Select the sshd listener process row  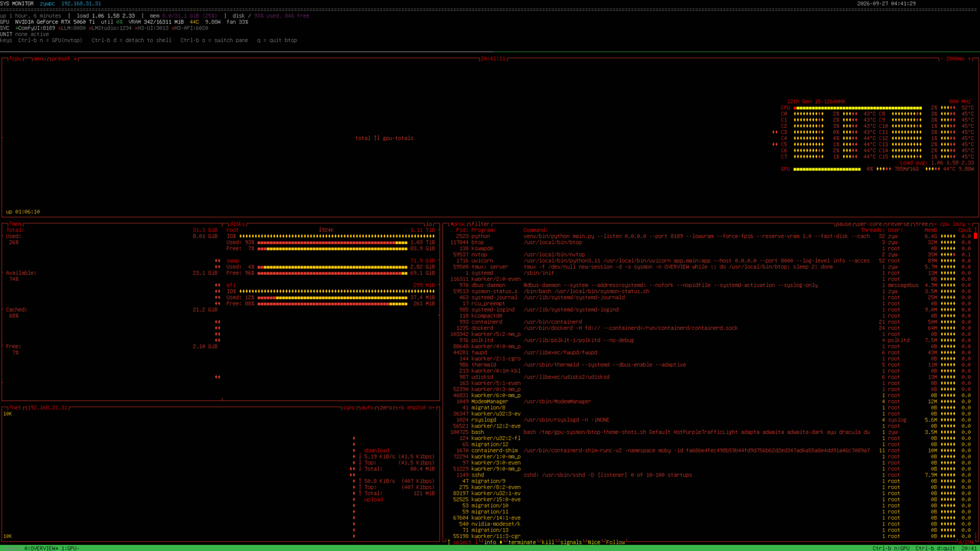709,474
